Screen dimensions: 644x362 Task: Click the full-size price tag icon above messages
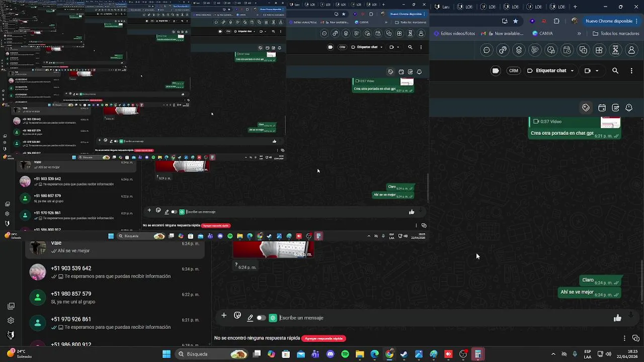pyautogui.click(x=586, y=108)
